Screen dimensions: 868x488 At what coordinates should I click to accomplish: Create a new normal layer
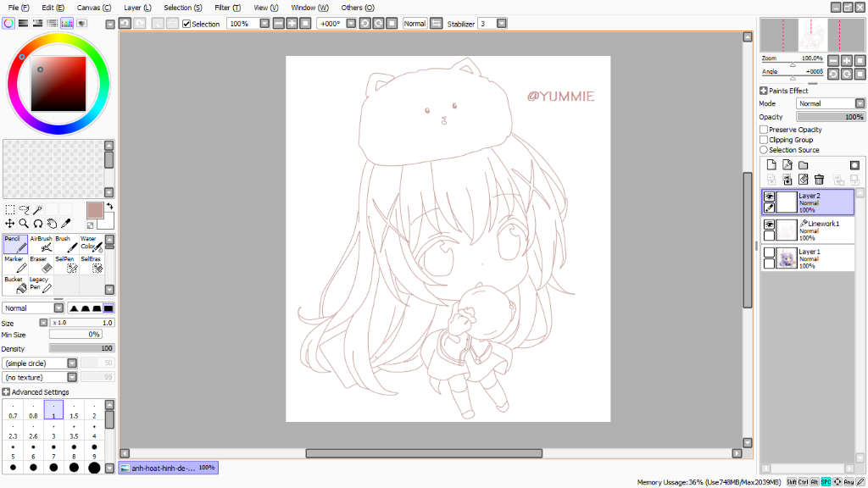click(x=771, y=165)
